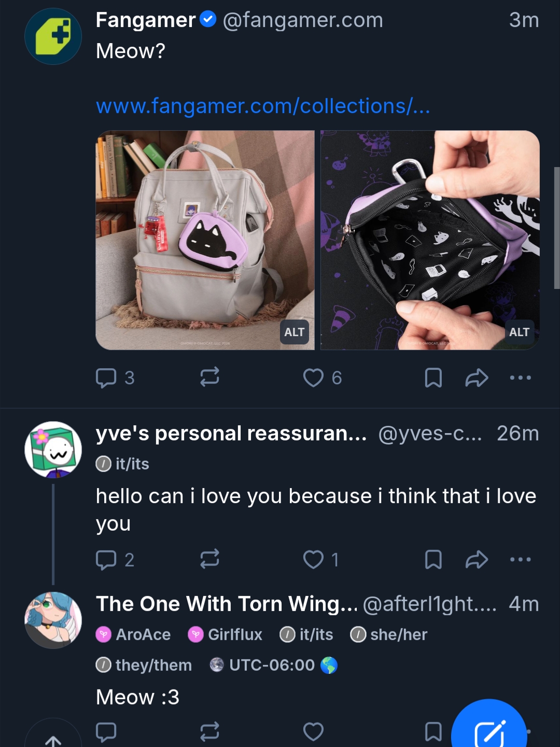Repost yve's love you post
Viewport: 560px width, 747px height.
[209, 559]
